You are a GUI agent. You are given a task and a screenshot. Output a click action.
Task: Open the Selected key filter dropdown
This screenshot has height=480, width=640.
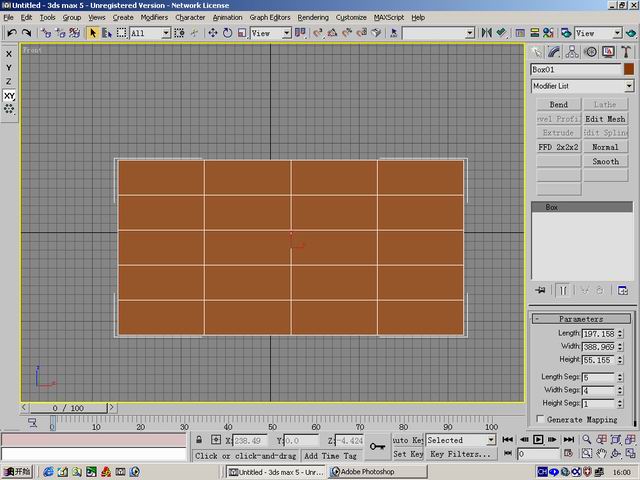click(x=491, y=440)
